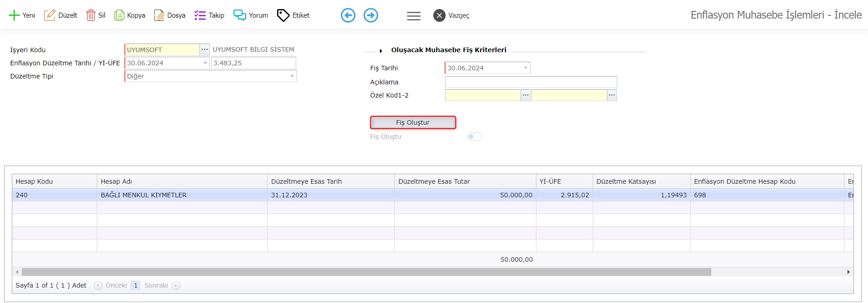Open the hamburger menu
868x303 pixels.
click(413, 16)
